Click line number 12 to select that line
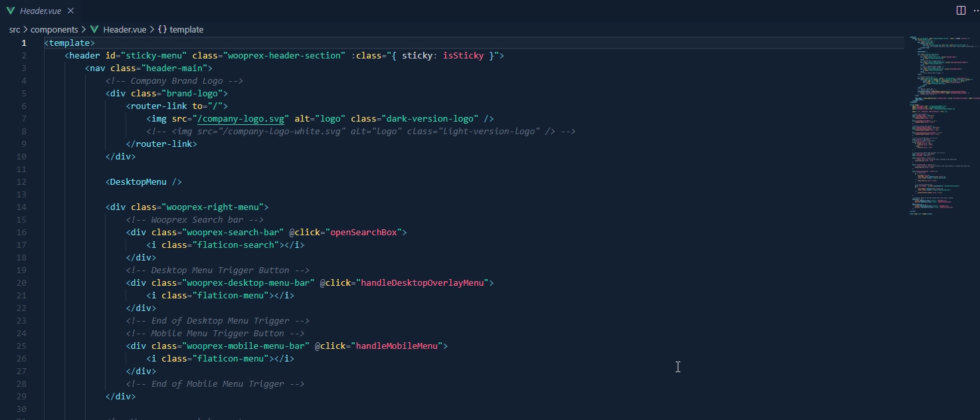Viewport: 980px width, 420px height. click(x=21, y=181)
